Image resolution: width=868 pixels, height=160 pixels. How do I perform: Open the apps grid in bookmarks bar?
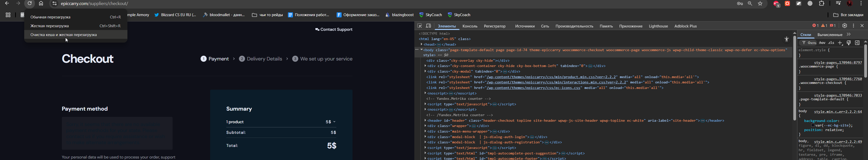click(8, 15)
